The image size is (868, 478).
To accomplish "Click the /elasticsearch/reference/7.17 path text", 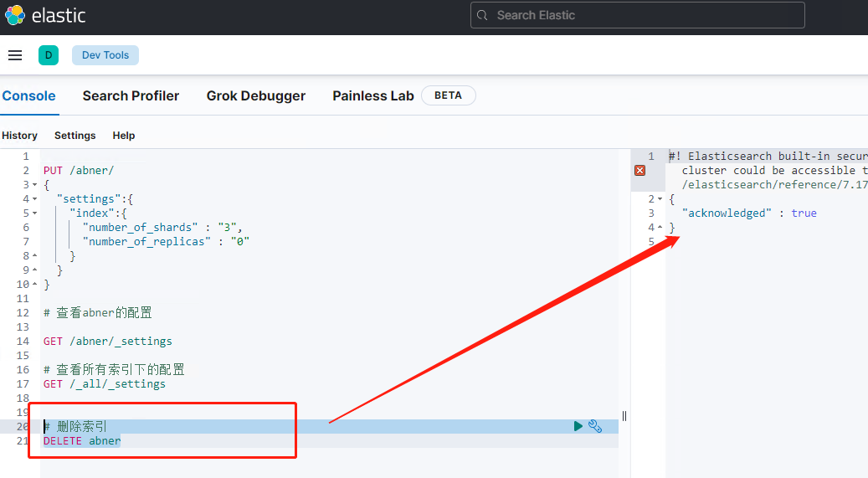I will click(x=774, y=184).
